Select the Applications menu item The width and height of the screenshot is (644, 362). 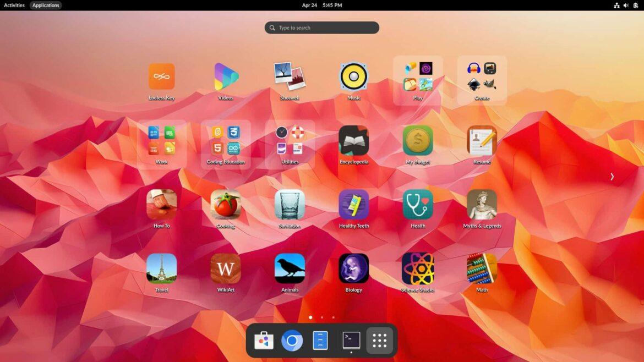tap(46, 5)
